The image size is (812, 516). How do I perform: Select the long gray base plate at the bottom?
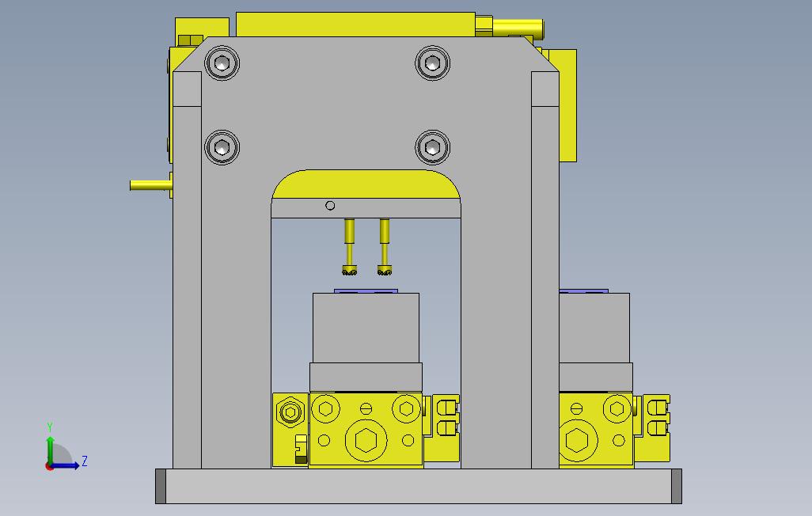[x=419, y=486]
